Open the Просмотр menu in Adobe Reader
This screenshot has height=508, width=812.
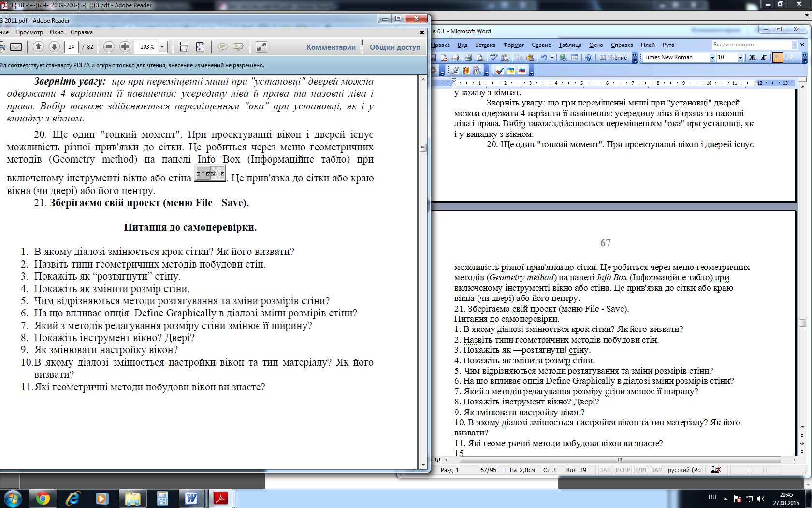point(29,32)
